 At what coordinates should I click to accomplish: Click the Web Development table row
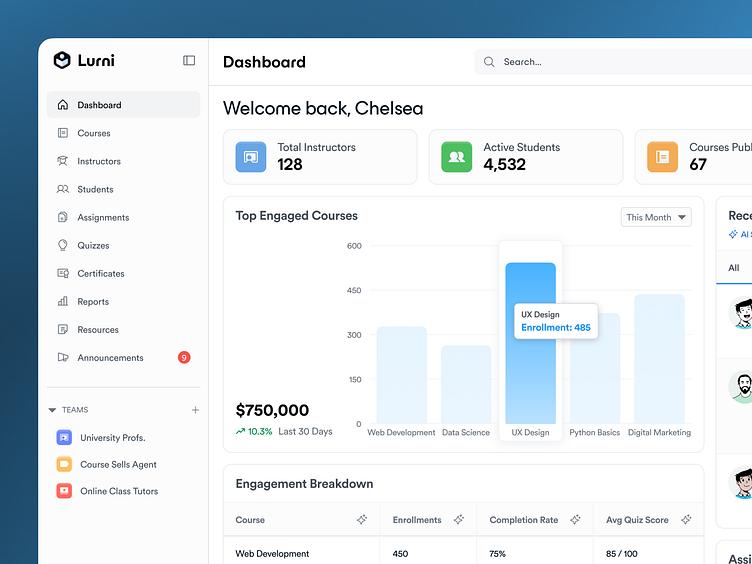pos(463,552)
